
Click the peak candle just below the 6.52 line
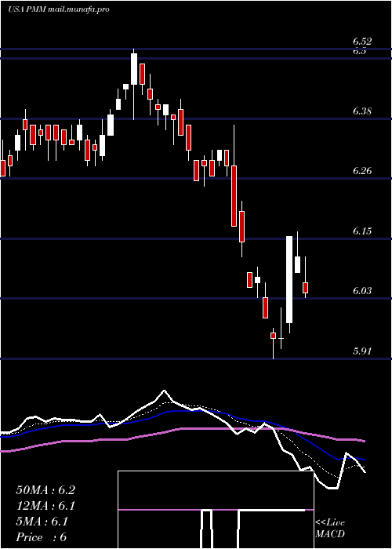point(134,69)
